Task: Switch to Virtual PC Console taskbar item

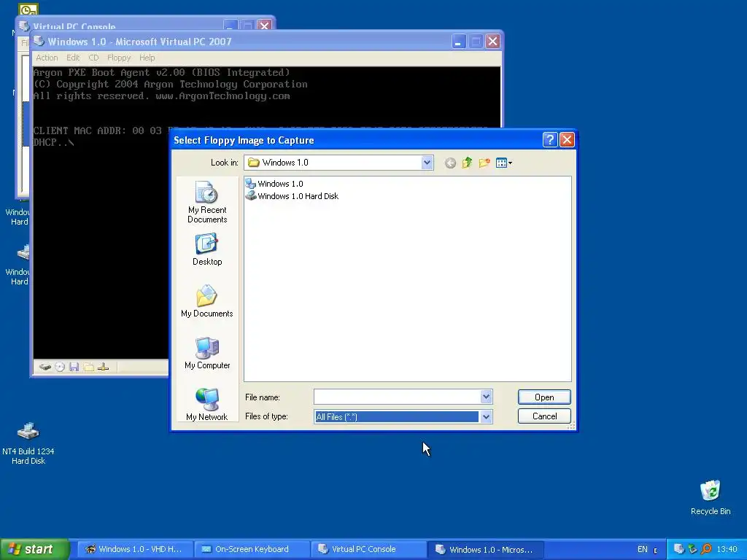Action: [x=368, y=549]
